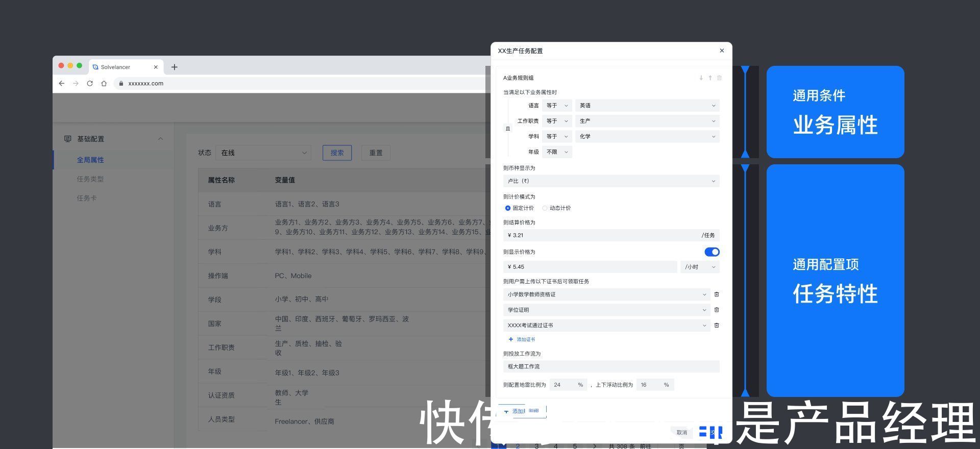Screen dimensions: 980x449
Task: Click the 地雷比例 24% input
Action: point(568,385)
